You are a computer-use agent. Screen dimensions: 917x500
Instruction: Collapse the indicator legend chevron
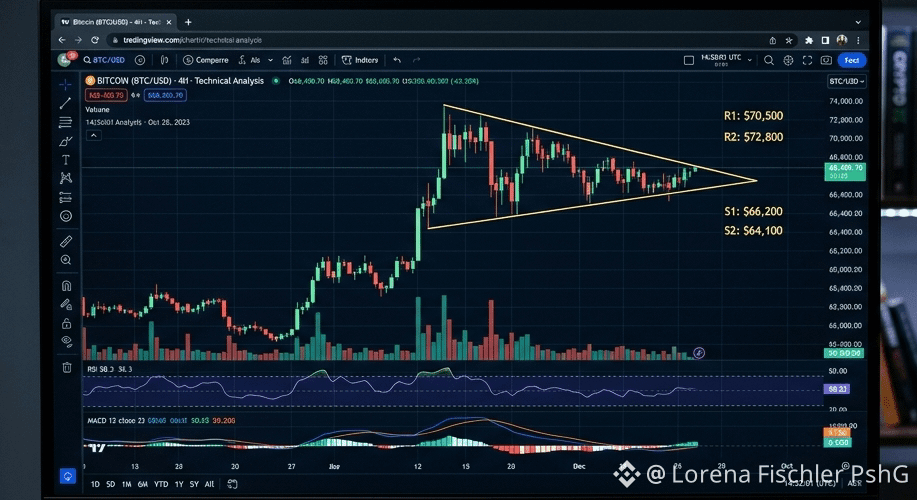[94, 136]
